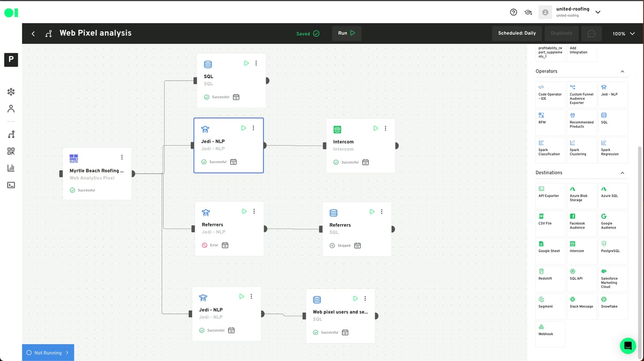Open the Intercom node's calendar schedule icon

click(x=365, y=162)
